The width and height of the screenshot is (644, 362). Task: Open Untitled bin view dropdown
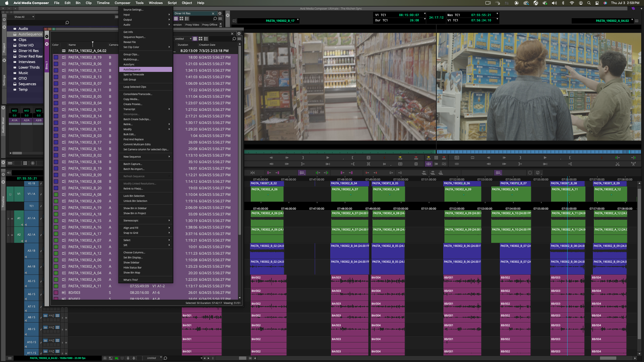pyautogui.click(x=183, y=39)
